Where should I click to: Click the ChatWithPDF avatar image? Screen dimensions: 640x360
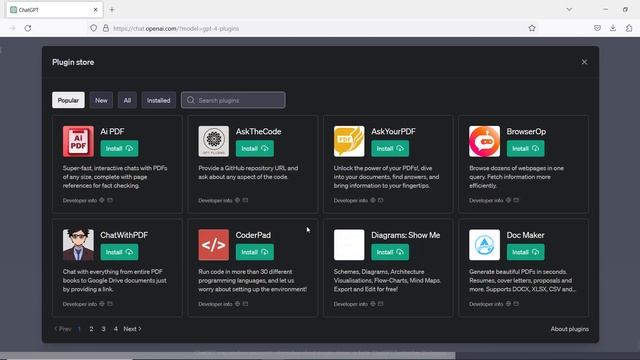(78, 245)
